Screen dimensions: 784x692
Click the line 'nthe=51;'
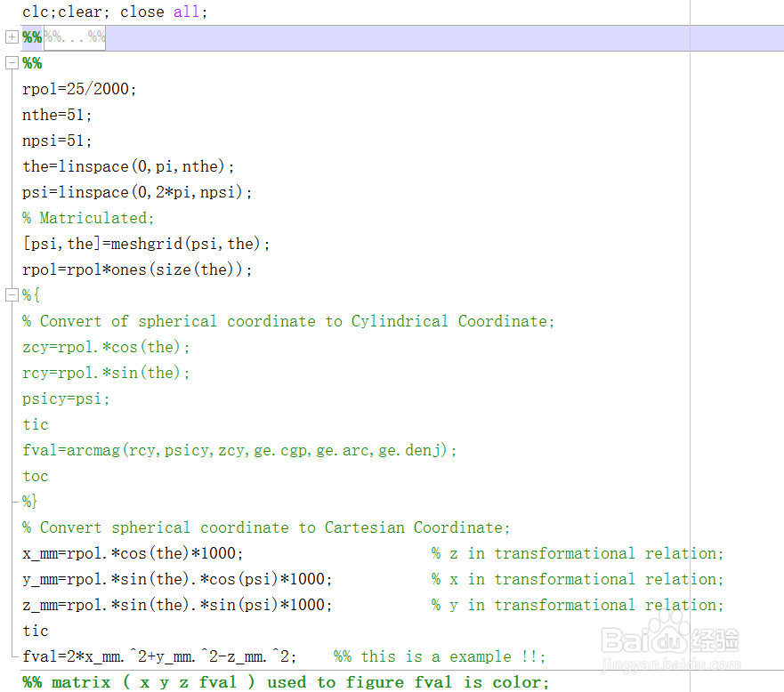57,115
